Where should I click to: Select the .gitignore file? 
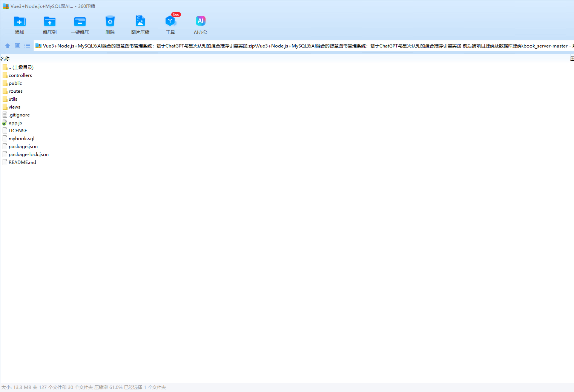(x=16, y=115)
